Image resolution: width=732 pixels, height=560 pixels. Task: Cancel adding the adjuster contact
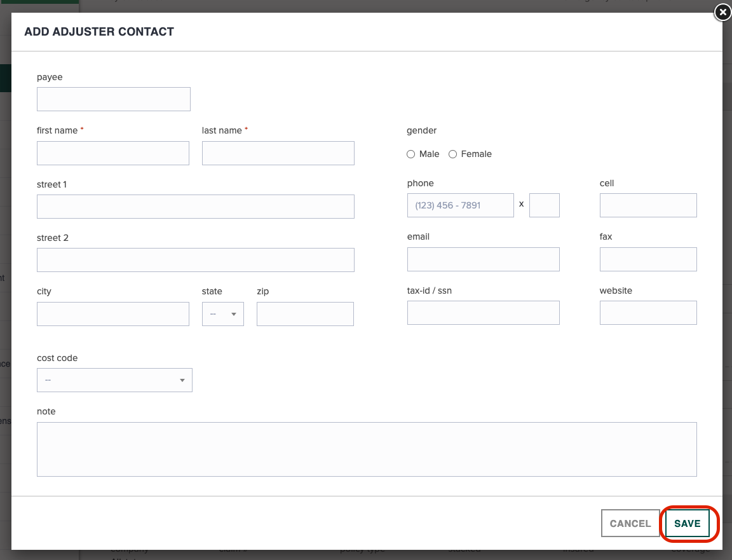[x=630, y=523]
